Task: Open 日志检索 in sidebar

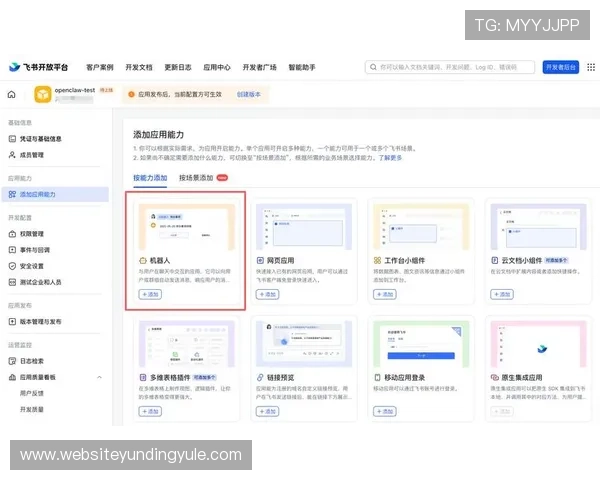Action: tap(32, 361)
